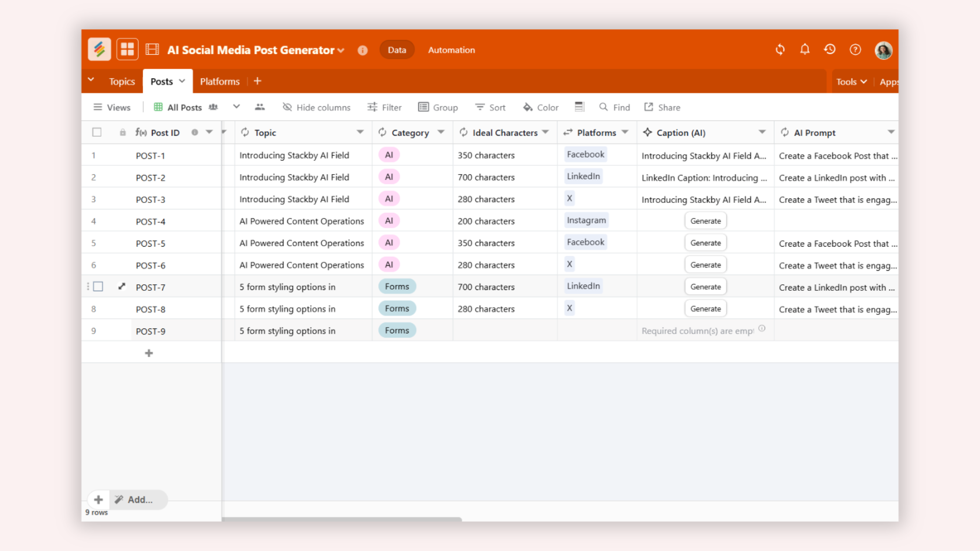This screenshot has height=551, width=980.
Task: Click the sync refresh icon in header
Action: (x=780, y=49)
